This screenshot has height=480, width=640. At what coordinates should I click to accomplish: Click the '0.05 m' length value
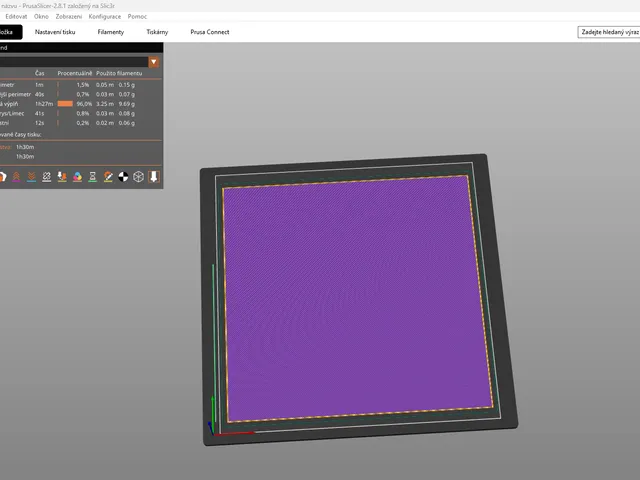(x=105, y=85)
